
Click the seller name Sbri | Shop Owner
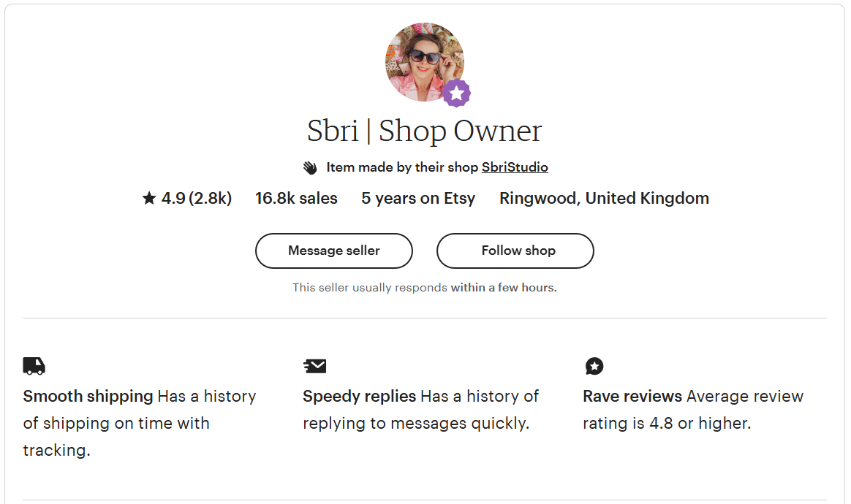click(424, 131)
